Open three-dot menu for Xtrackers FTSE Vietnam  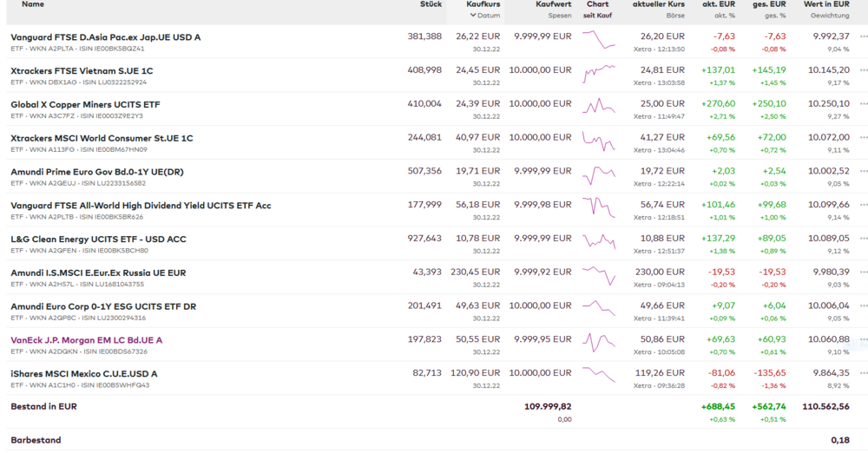[x=863, y=70]
